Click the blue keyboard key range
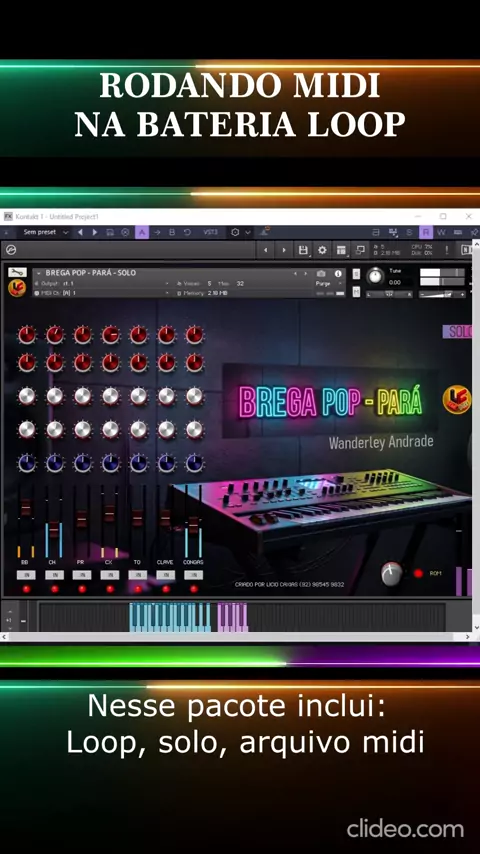 pos(170,617)
